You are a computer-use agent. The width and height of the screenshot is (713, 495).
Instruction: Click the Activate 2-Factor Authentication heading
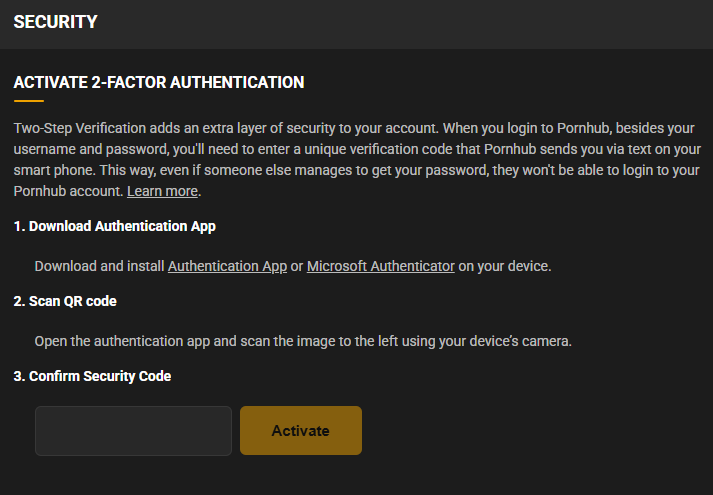pyautogui.click(x=159, y=82)
